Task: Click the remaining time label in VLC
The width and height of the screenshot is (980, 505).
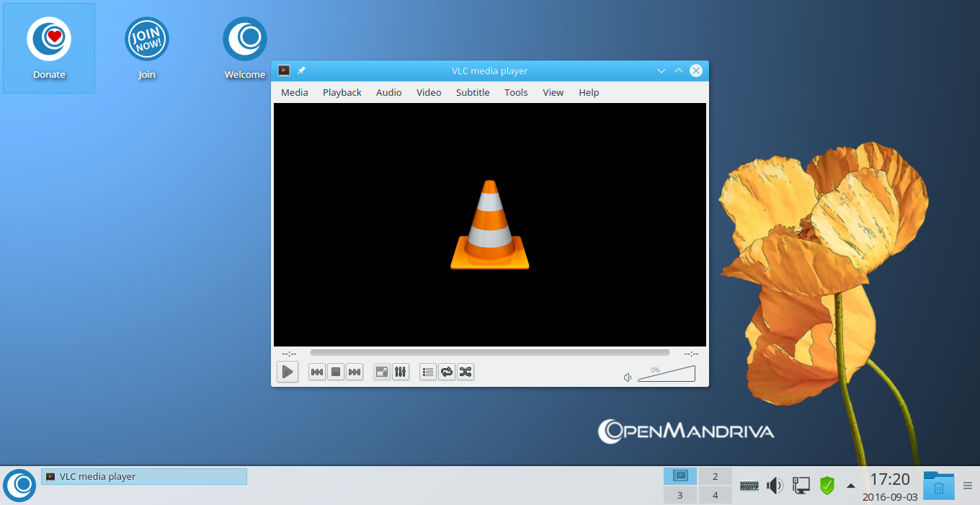Action: [691, 354]
